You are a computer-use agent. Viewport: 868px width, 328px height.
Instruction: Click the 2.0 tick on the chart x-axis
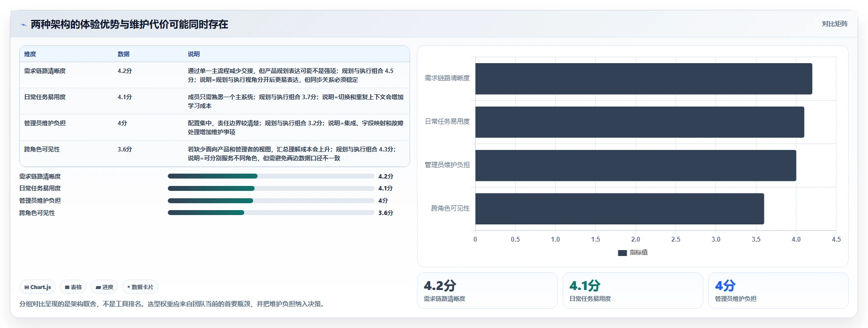[x=636, y=239]
